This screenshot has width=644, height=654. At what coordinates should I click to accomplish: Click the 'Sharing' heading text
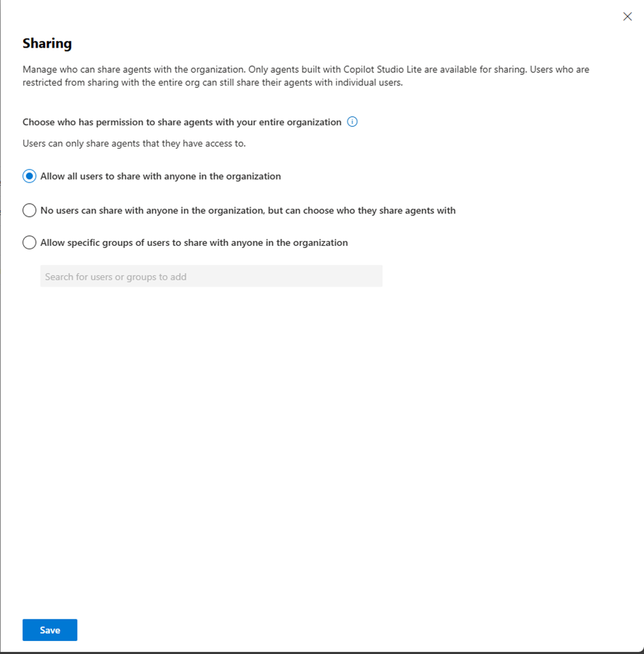point(47,43)
